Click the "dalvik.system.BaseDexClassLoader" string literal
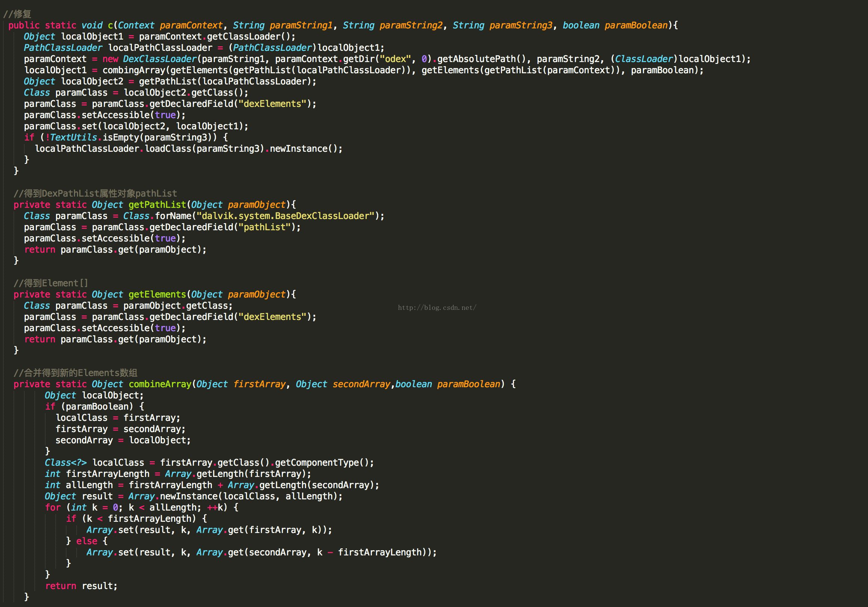This screenshot has width=868, height=607. 285,216
